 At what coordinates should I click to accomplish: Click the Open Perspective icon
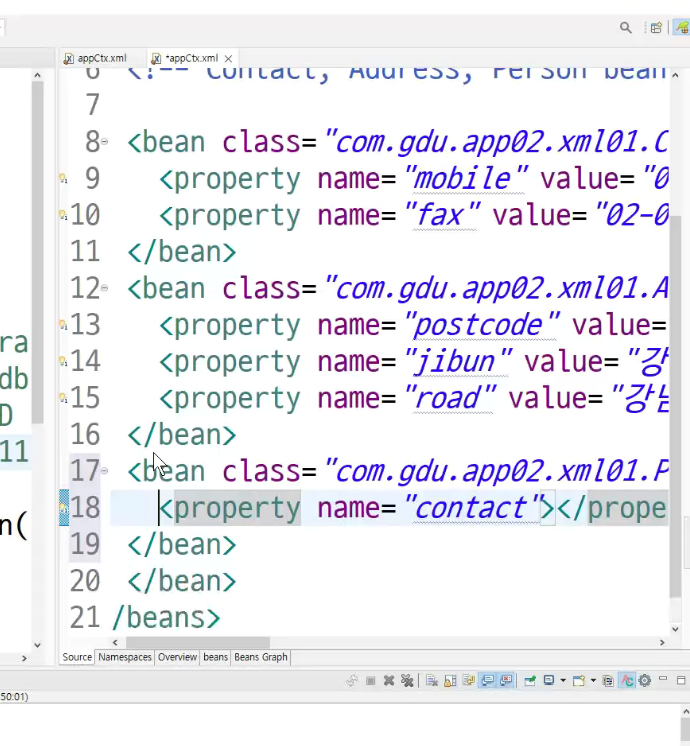(x=656, y=28)
